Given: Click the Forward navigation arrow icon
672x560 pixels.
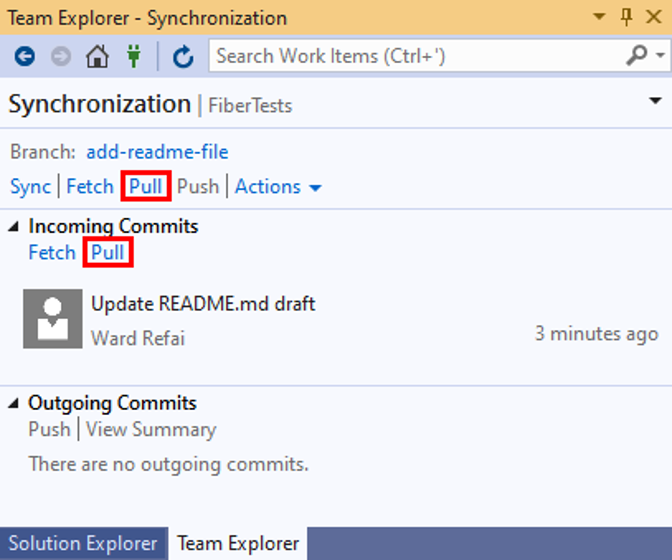Looking at the screenshot, I should point(61,57).
